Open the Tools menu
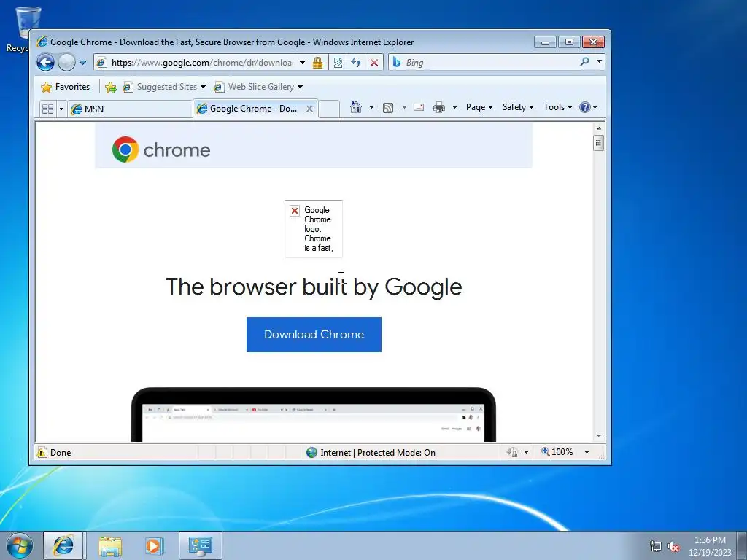 coord(558,107)
